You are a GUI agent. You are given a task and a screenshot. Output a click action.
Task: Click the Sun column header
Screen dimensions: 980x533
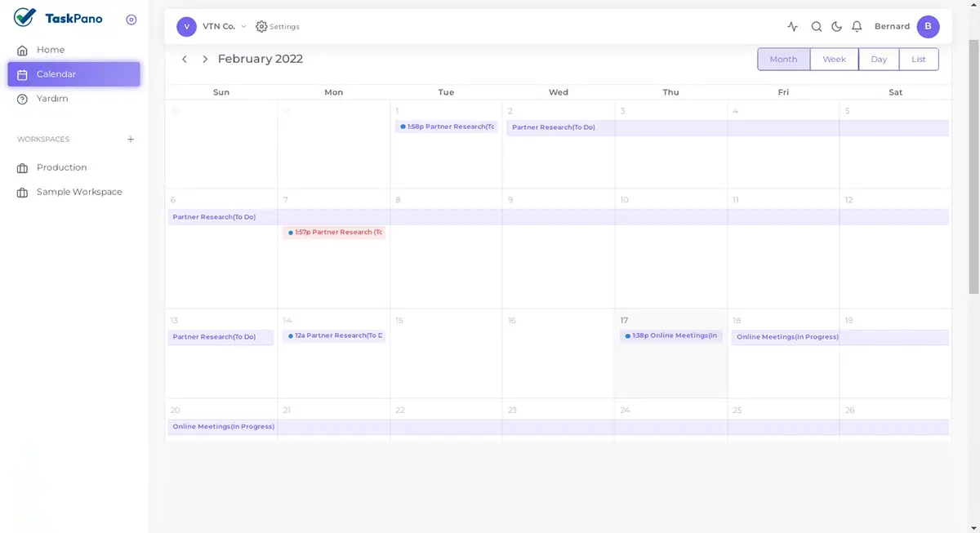pos(221,92)
